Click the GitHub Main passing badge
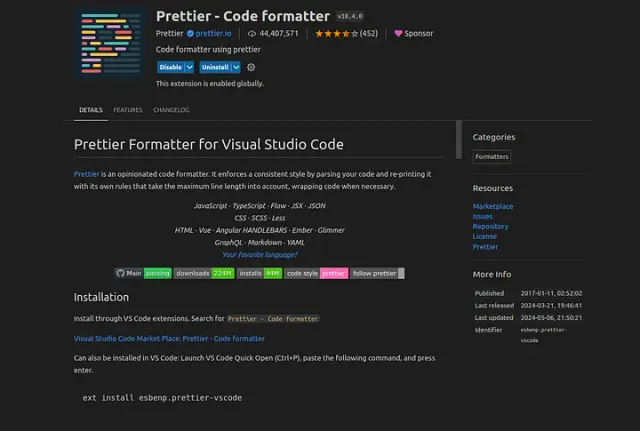The width and height of the screenshot is (640, 431). [x=143, y=273]
